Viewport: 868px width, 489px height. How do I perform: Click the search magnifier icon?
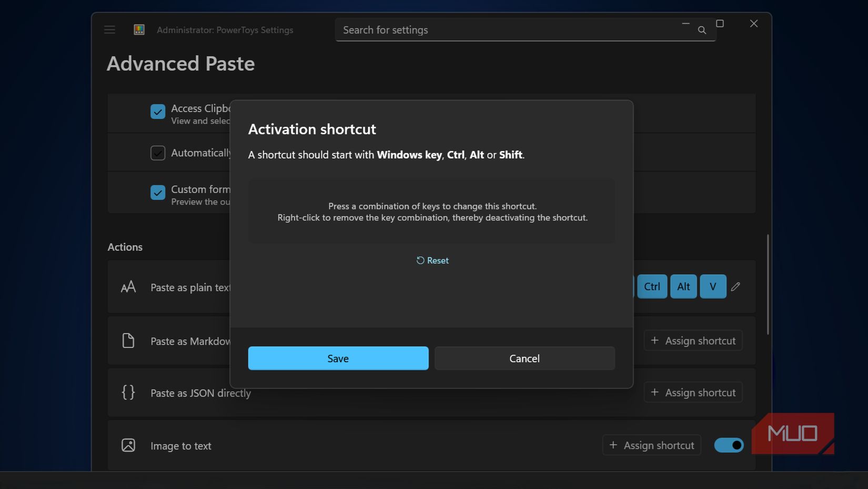[x=702, y=30]
